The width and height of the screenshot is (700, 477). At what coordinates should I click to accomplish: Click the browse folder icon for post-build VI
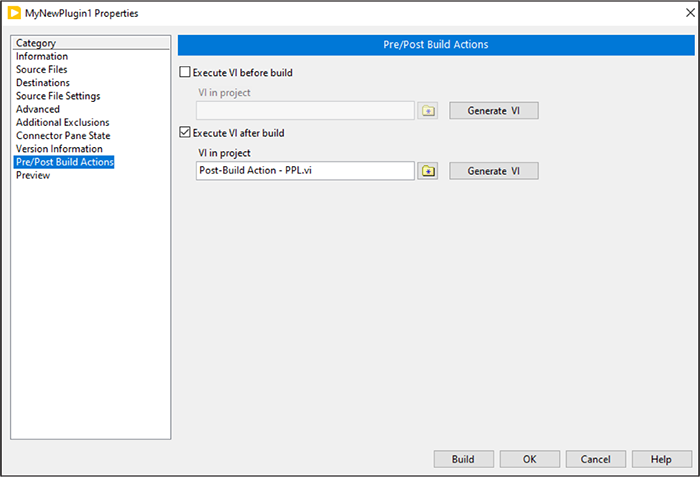click(x=428, y=171)
